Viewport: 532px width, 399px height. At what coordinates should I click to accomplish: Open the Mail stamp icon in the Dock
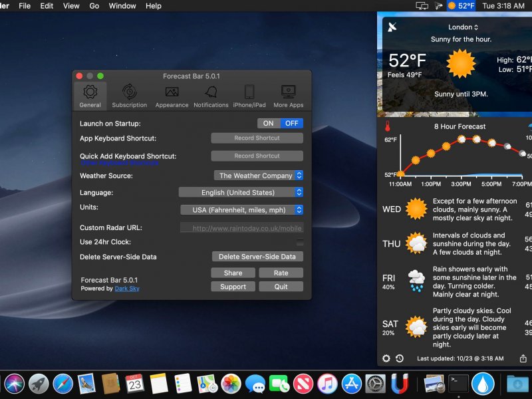point(86,384)
